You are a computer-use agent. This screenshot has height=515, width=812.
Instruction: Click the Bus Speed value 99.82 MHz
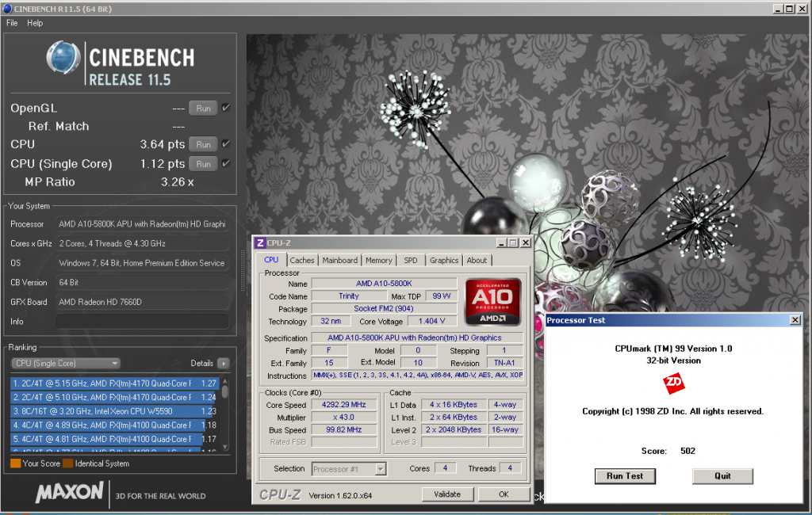(344, 429)
